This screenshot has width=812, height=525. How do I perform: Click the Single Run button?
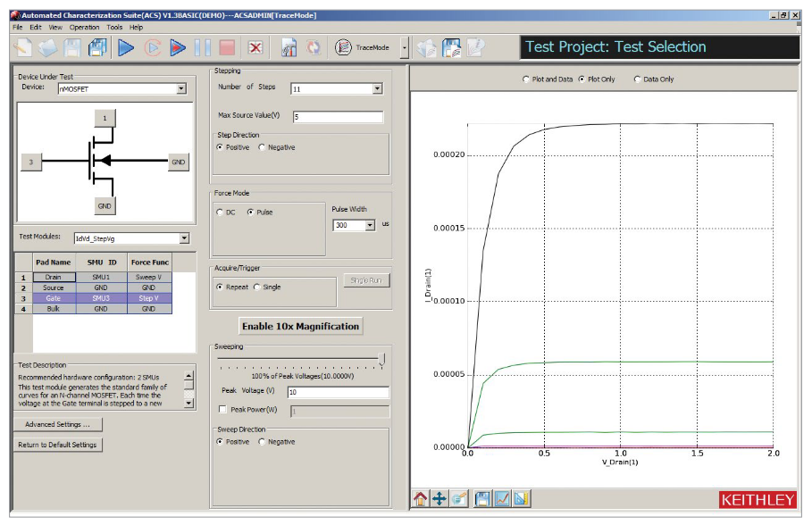366,280
